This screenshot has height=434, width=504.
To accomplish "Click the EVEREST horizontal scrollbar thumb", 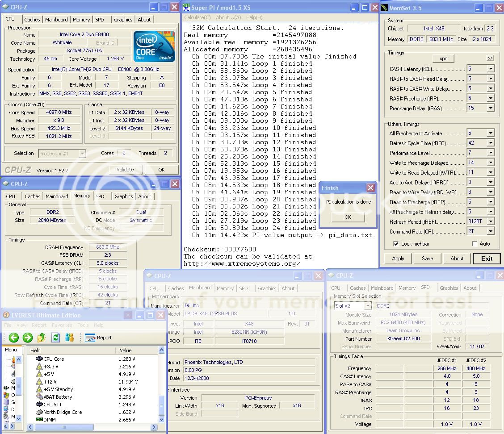I will pos(63,427).
